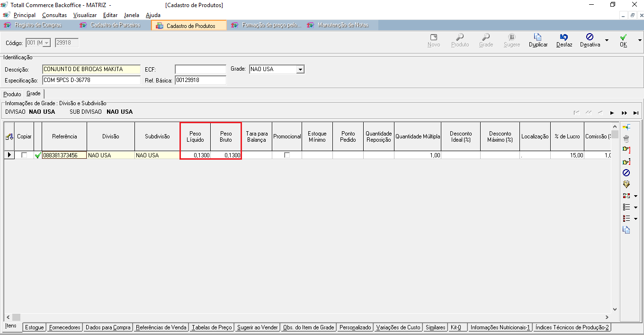Open the Tabelas de Preço tab
Viewport: 644px width, 335px height.
coord(212,327)
